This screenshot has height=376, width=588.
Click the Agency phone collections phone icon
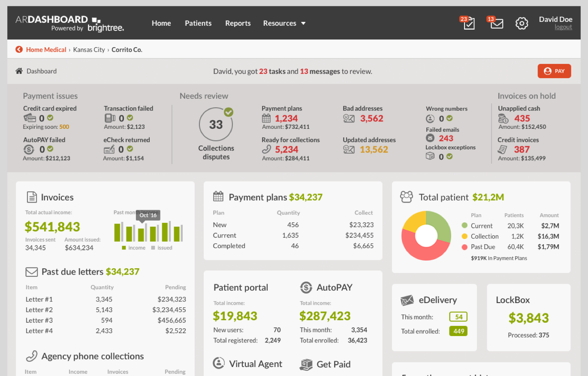point(32,356)
